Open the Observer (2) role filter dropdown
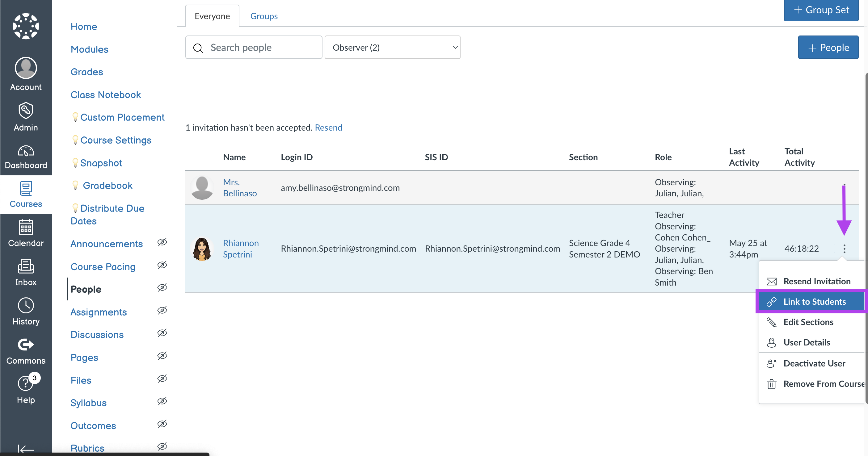 (x=392, y=48)
